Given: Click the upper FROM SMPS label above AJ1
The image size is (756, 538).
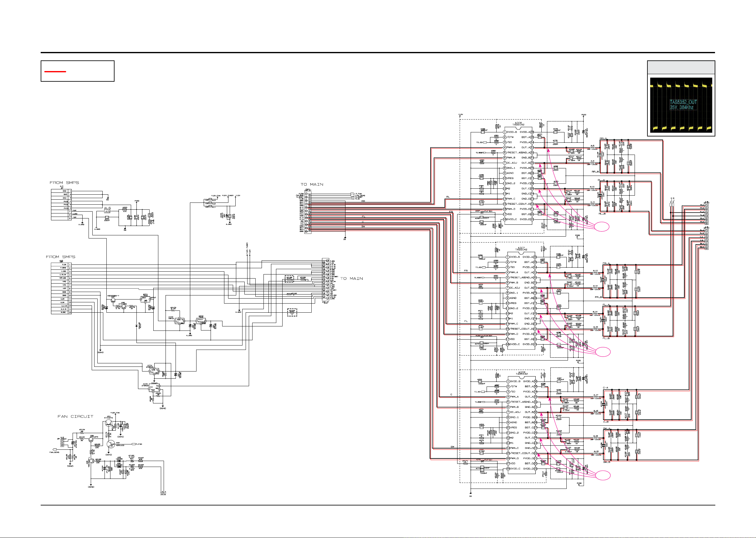Looking at the screenshot, I should [x=64, y=182].
